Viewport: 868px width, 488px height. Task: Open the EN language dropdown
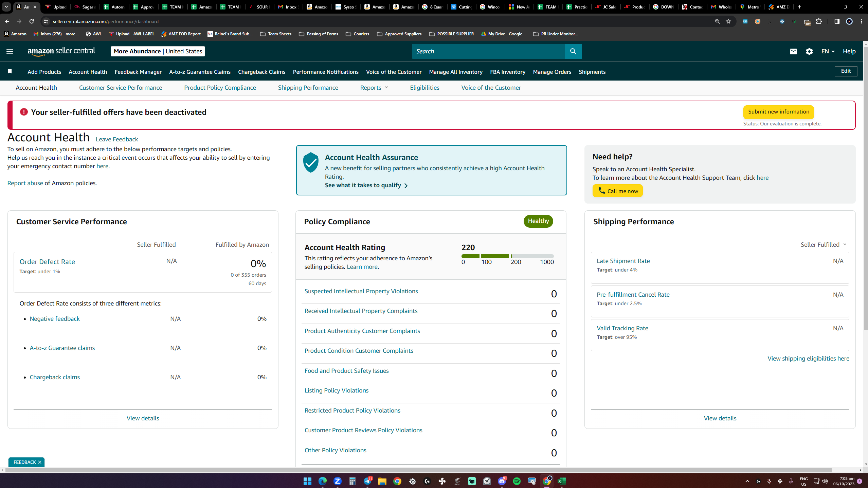(x=828, y=51)
